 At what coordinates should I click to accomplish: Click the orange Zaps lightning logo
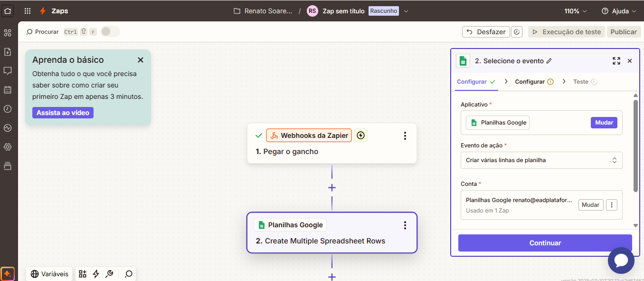[43, 11]
